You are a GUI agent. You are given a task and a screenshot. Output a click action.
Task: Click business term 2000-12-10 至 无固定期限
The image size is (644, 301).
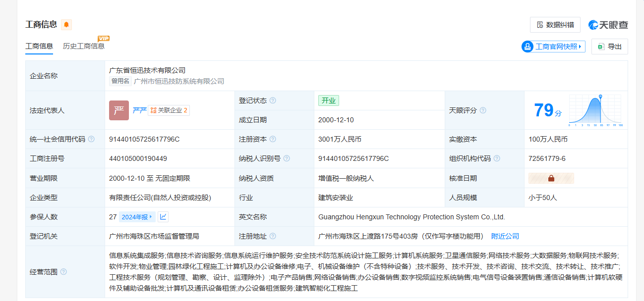pos(150,178)
